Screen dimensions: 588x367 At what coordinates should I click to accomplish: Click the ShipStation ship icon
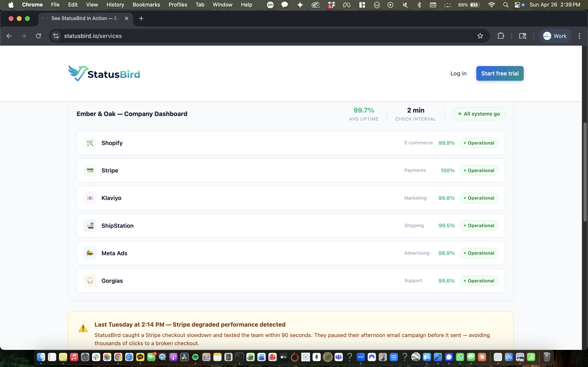click(90, 226)
